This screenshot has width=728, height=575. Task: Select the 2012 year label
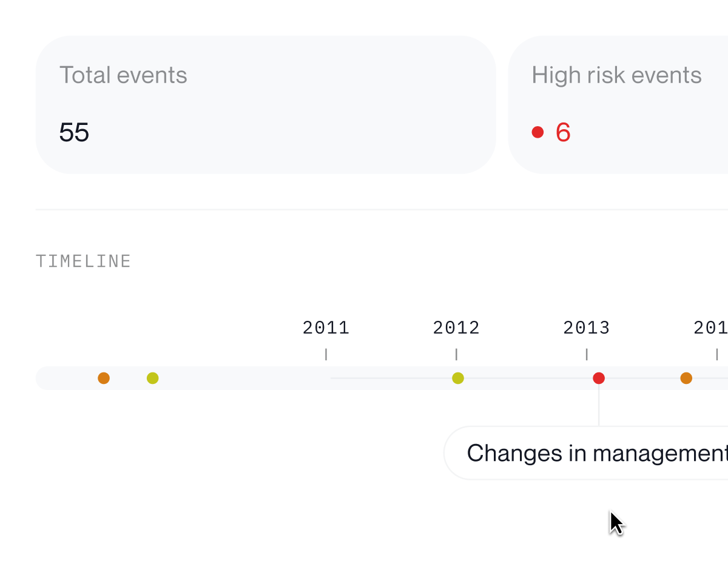[456, 328]
